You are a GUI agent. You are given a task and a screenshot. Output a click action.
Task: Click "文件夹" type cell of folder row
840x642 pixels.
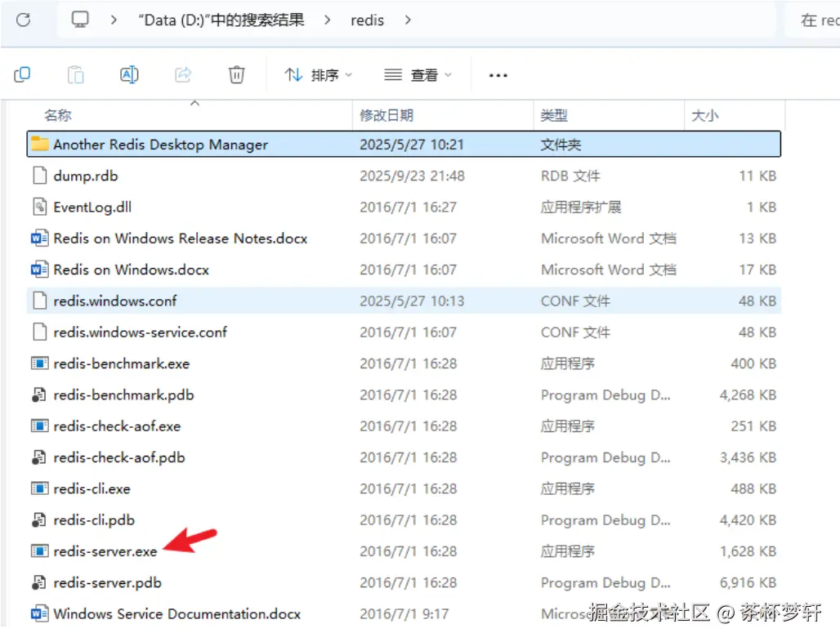pos(561,145)
